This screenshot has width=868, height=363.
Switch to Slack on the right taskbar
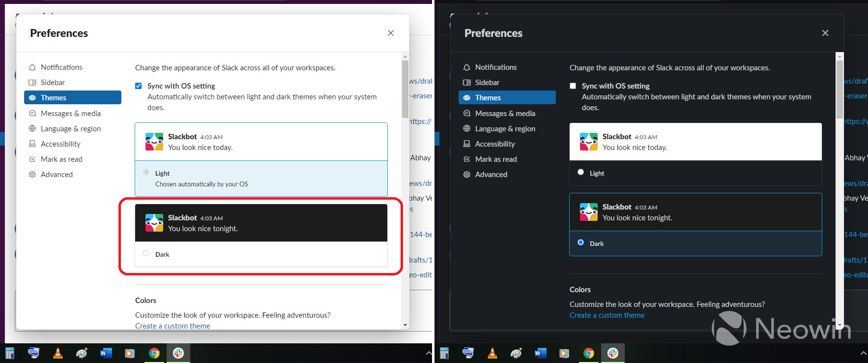[x=612, y=353]
